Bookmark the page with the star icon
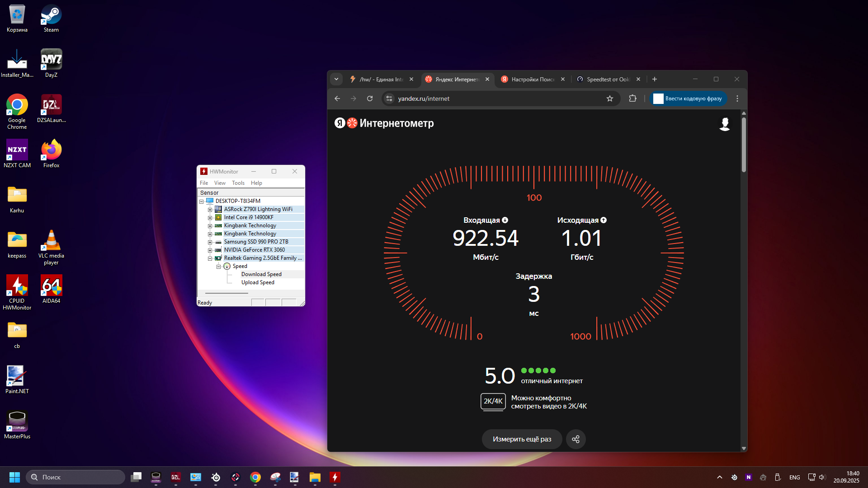868x488 pixels. [x=610, y=99]
